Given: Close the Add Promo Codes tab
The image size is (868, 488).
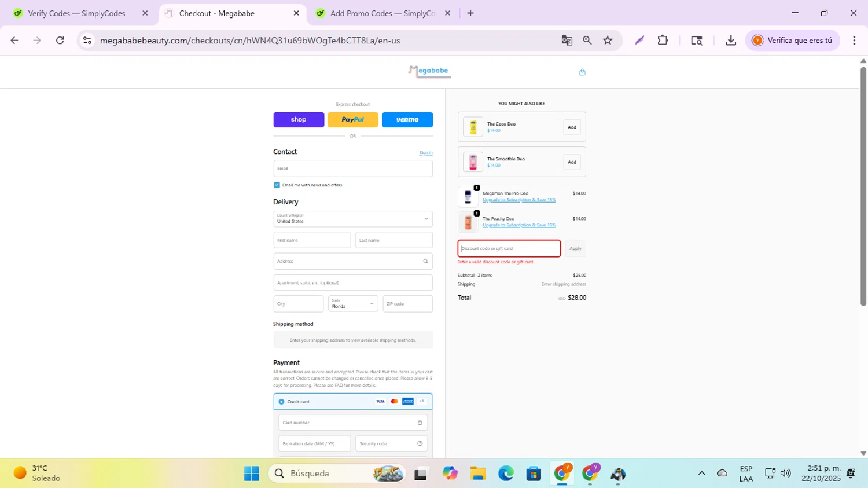Looking at the screenshot, I should [x=447, y=13].
